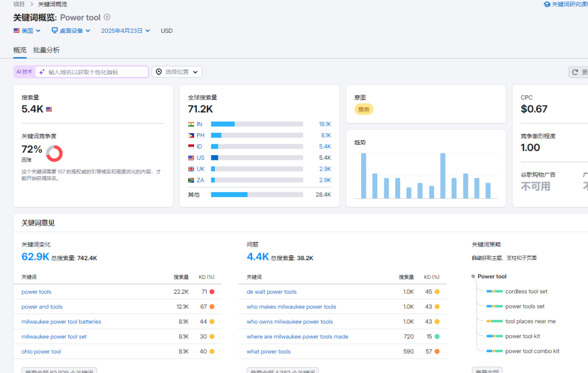Click the 22.2K volume for power tools
This screenshot has width=588, height=373.
tap(181, 291)
